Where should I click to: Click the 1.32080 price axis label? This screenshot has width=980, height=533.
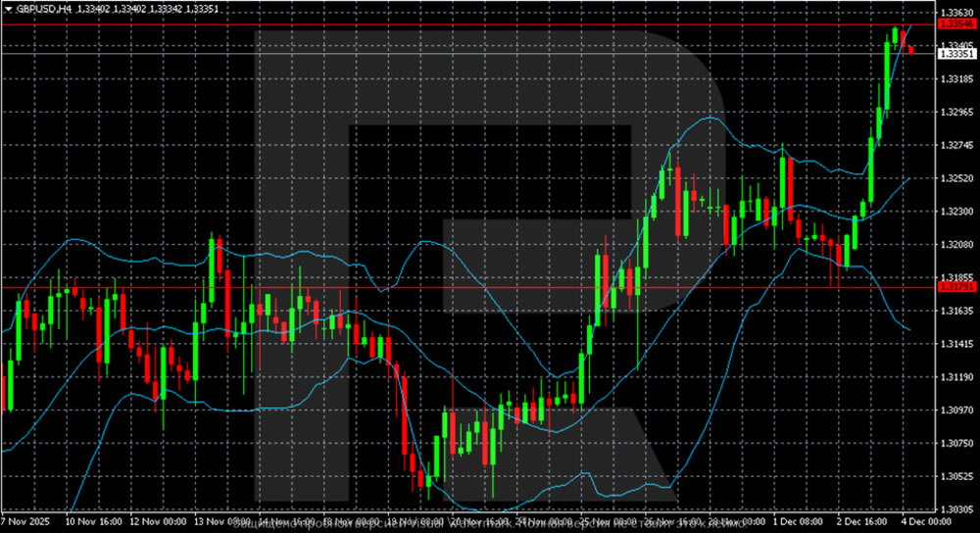click(956, 244)
